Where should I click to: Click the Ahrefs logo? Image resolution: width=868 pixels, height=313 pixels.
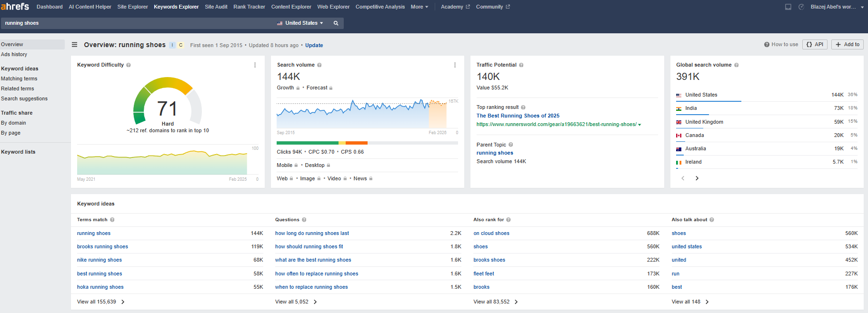click(x=15, y=7)
